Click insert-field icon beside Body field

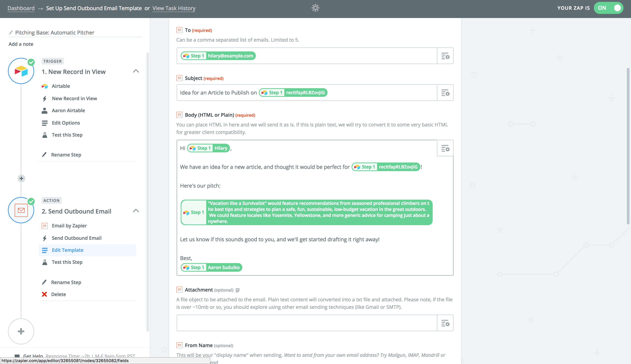tap(445, 148)
